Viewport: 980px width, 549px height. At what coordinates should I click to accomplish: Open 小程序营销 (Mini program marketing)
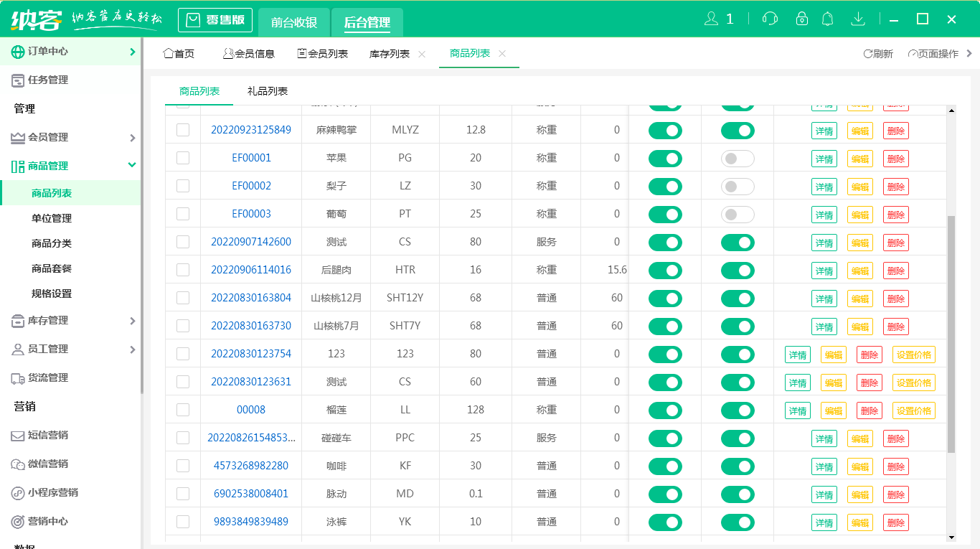[55, 493]
